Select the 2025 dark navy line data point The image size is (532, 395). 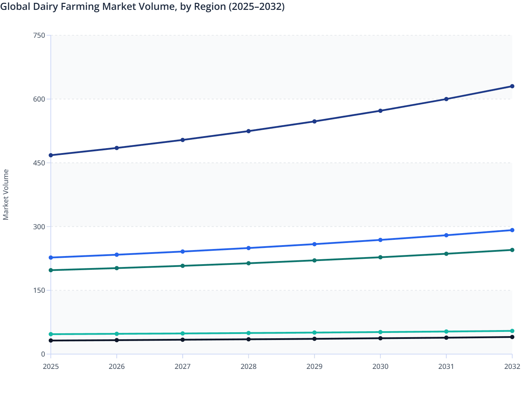[51, 155]
